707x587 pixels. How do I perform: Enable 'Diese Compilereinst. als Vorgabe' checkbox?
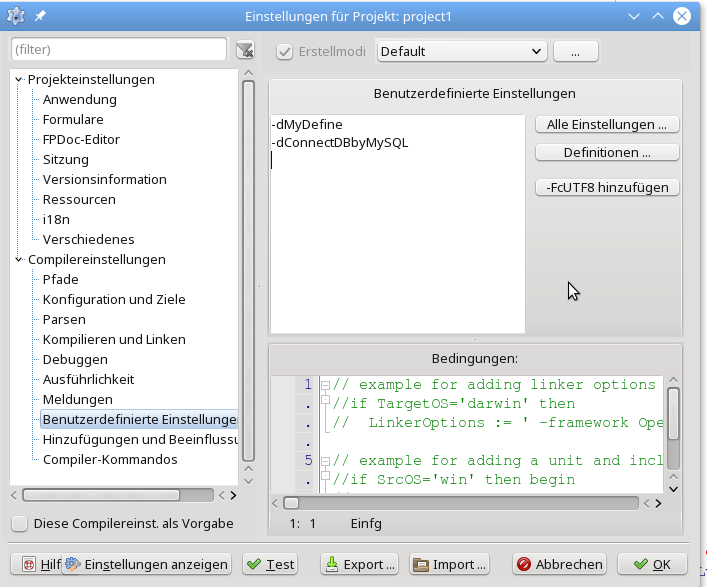tap(19, 523)
